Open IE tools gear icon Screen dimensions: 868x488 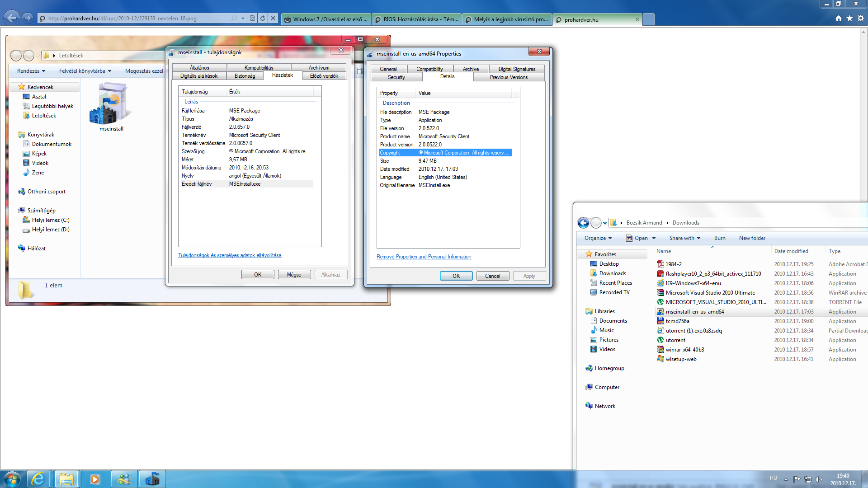coord(861,19)
